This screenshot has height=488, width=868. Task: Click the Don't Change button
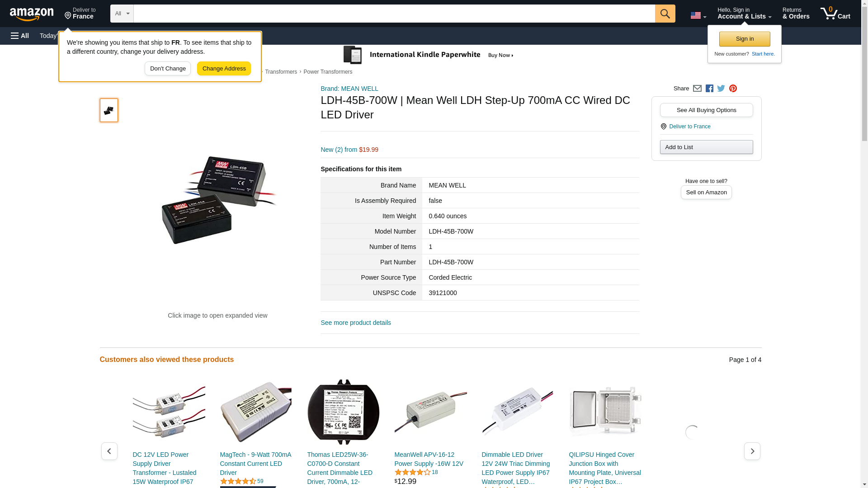[168, 69]
